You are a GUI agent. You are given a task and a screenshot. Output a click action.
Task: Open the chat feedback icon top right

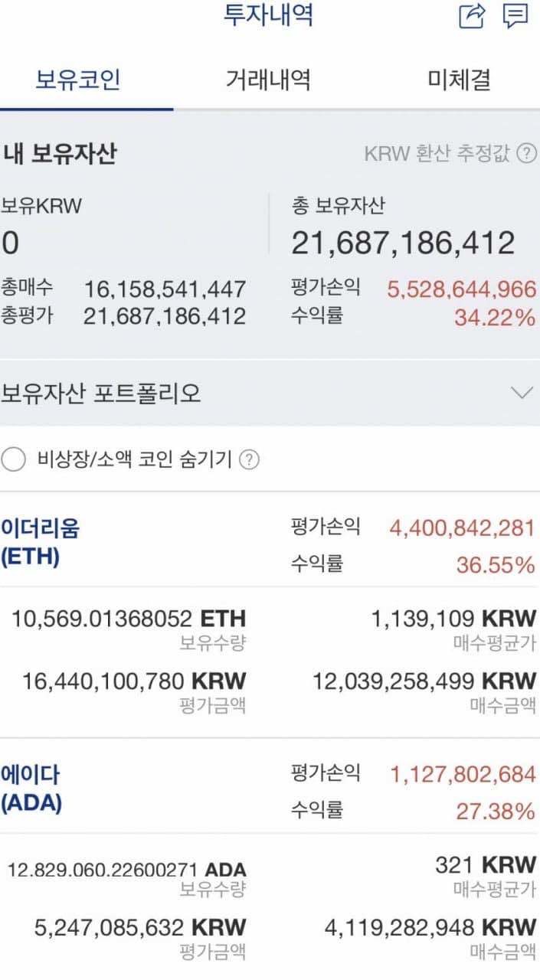(x=516, y=15)
